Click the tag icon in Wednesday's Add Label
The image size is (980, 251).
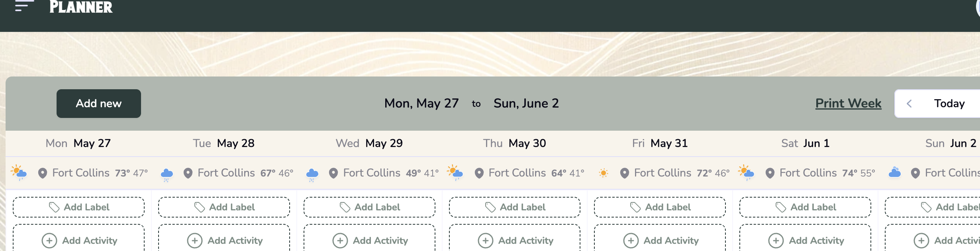[345, 207]
